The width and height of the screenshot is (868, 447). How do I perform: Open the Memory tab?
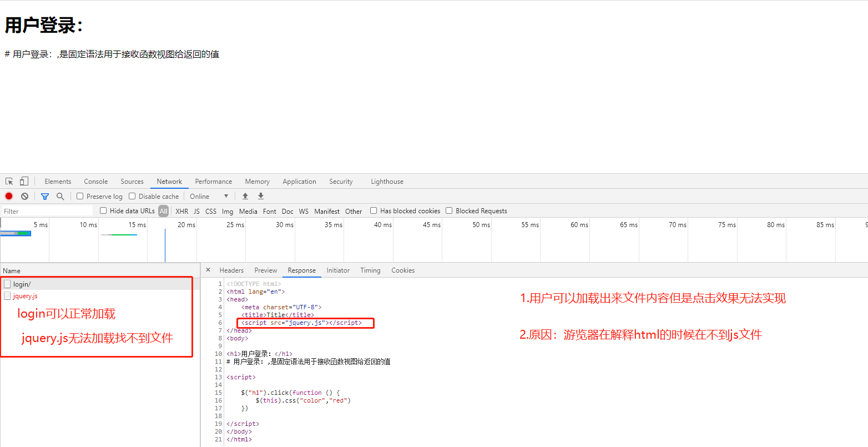(x=258, y=182)
